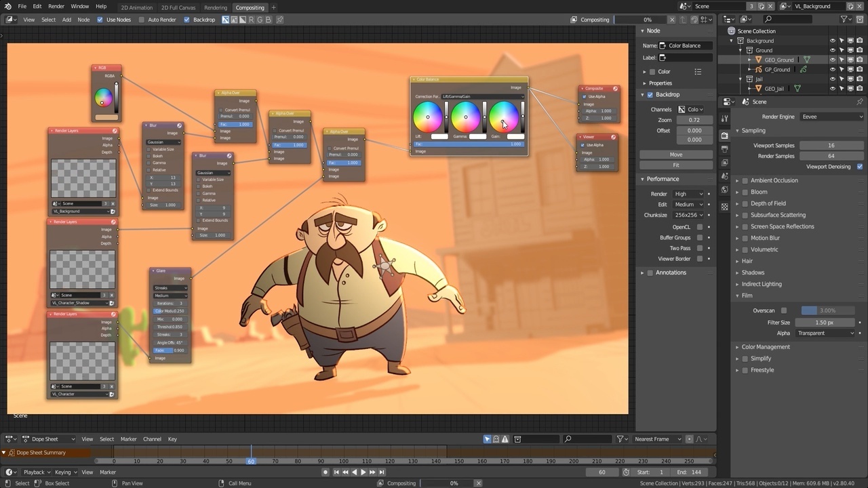Open the Node menu in header

pos(83,20)
